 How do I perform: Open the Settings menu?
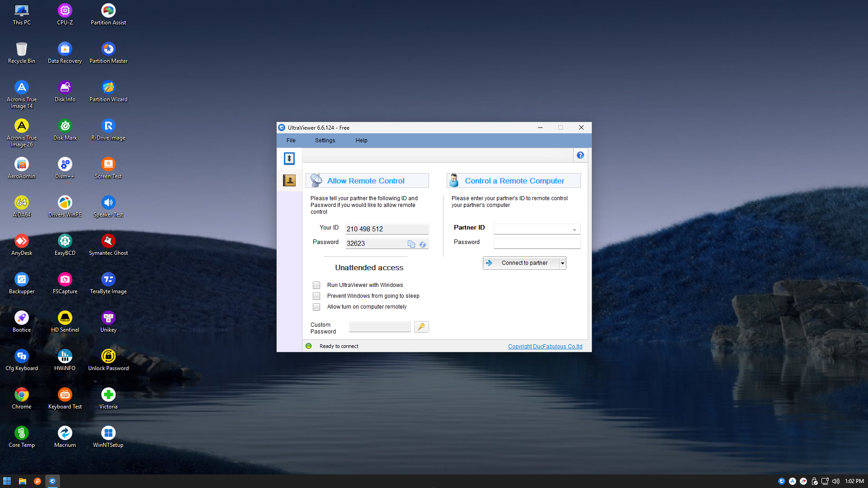[325, 141]
